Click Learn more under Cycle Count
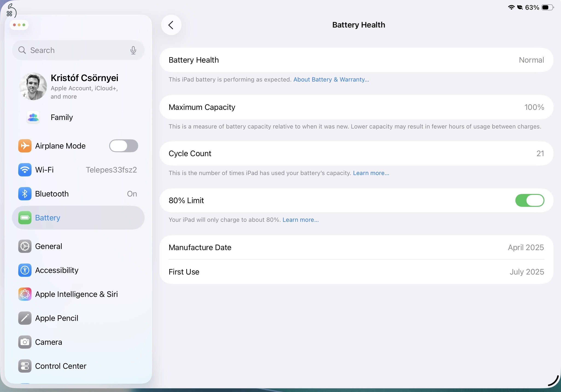Image resolution: width=561 pixels, height=392 pixels. [371, 173]
